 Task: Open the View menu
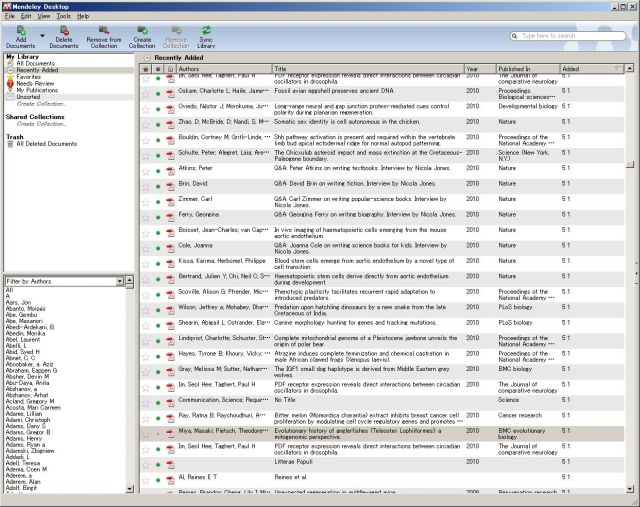click(x=44, y=16)
